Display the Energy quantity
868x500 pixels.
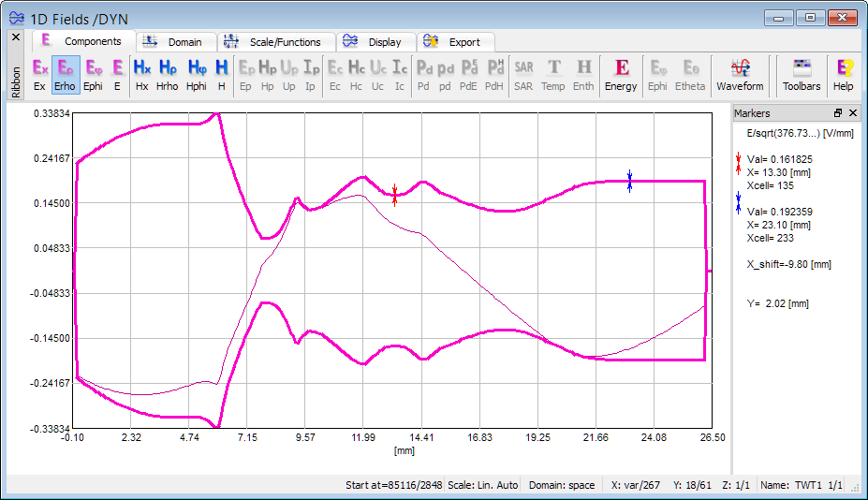click(x=621, y=75)
